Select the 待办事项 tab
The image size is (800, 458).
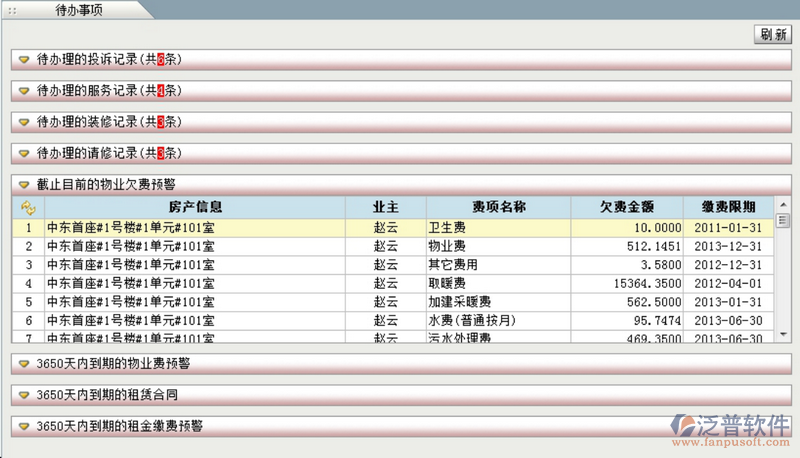[x=79, y=10]
